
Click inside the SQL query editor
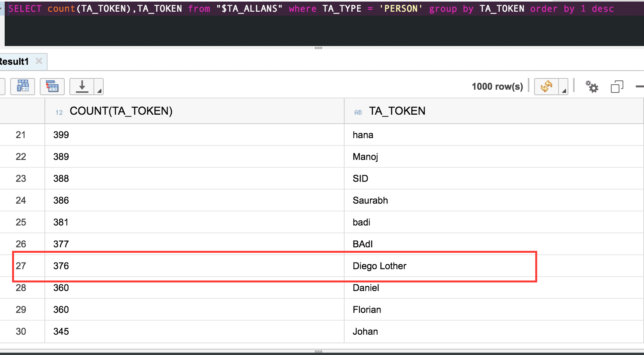pos(312,29)
